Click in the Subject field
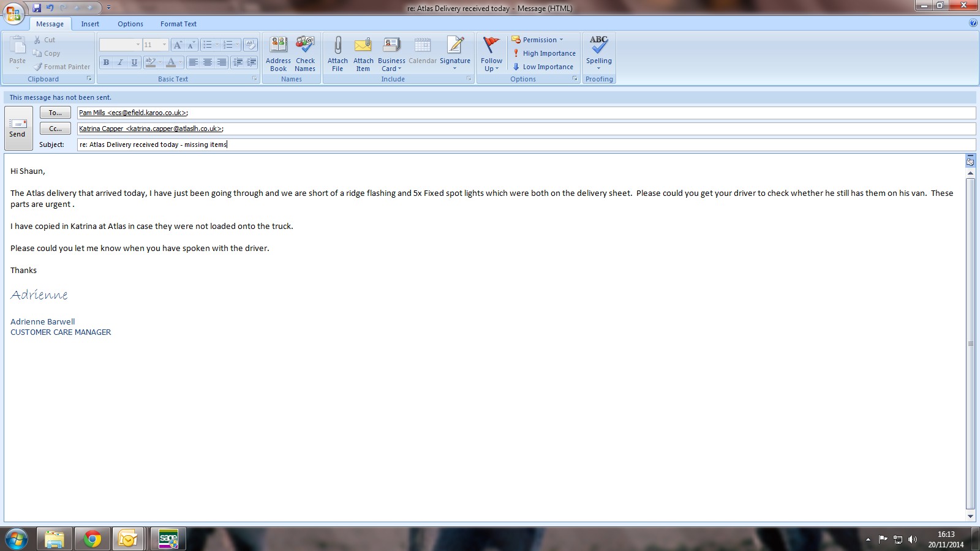 [526, 144]
